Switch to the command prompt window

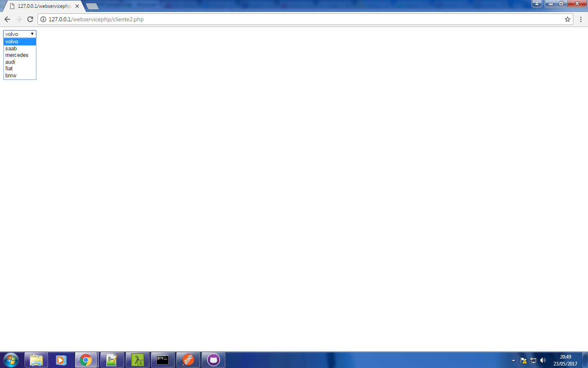163,360
